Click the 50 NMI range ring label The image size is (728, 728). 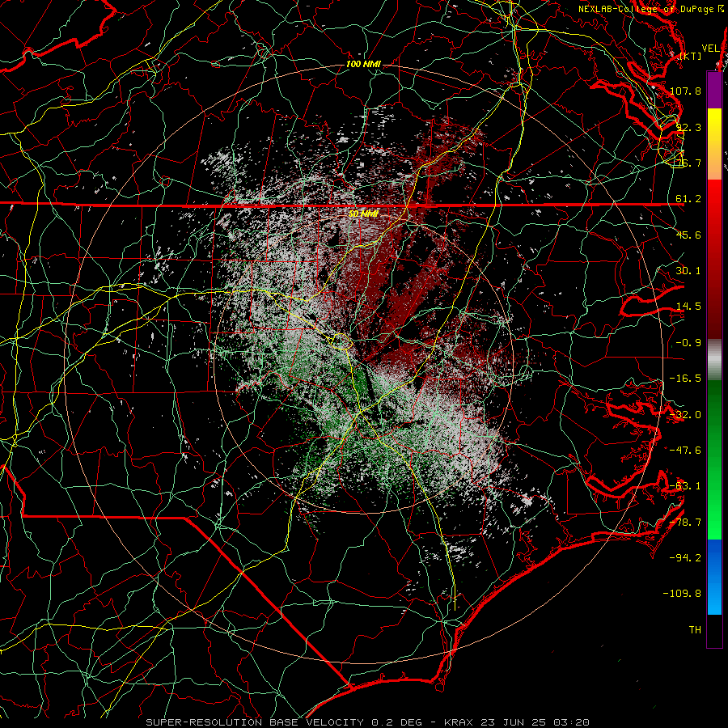pos(363,214)
